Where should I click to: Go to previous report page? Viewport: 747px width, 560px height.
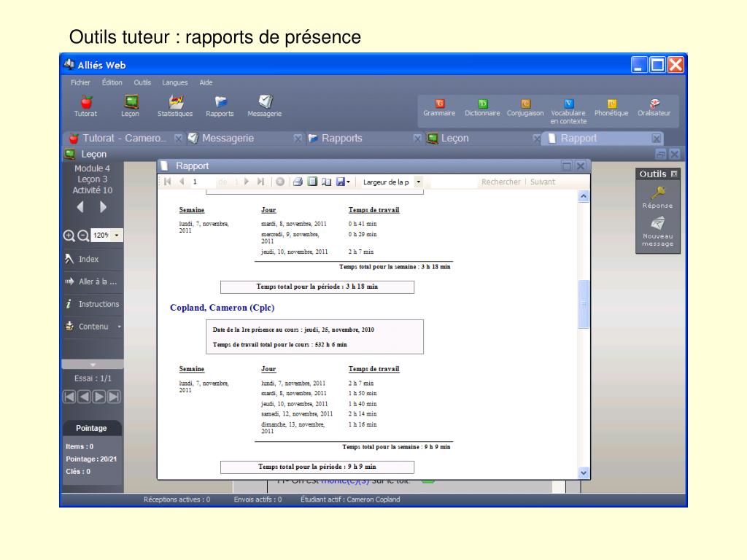tap(182, 182)
